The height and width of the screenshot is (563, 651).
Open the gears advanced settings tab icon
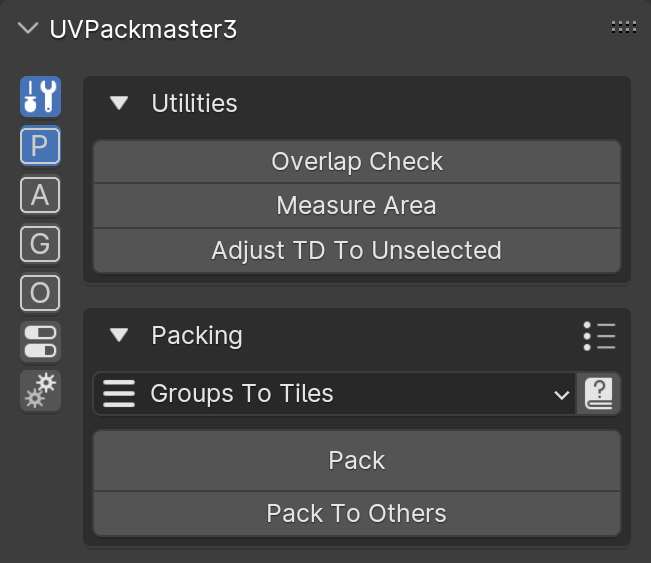(40, 391)
